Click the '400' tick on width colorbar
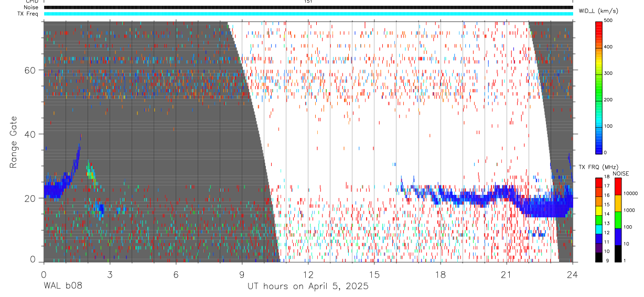Image resolution: width=644 pixels, height=297 pixels. 609,47
